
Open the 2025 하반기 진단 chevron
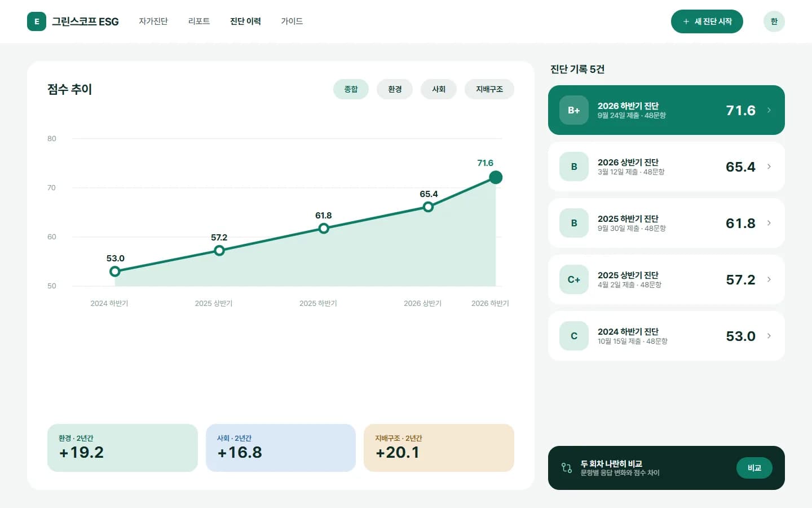click(769, 223)
